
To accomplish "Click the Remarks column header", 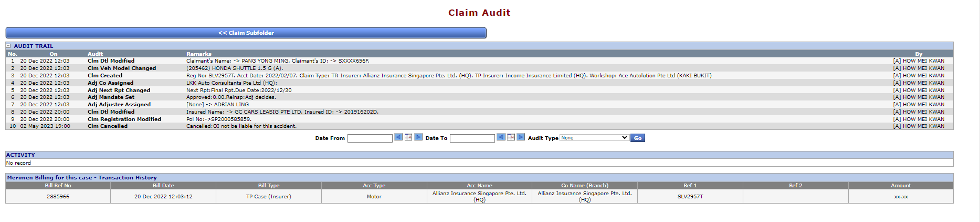I will [199, 54].
